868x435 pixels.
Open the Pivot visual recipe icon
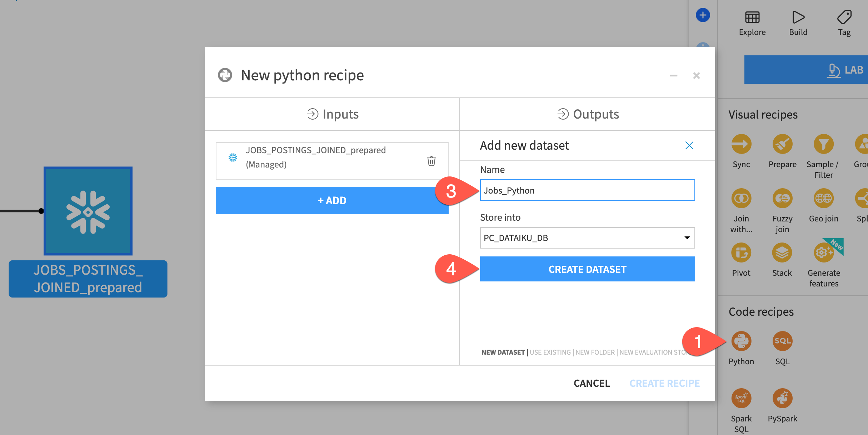(741, 253)
